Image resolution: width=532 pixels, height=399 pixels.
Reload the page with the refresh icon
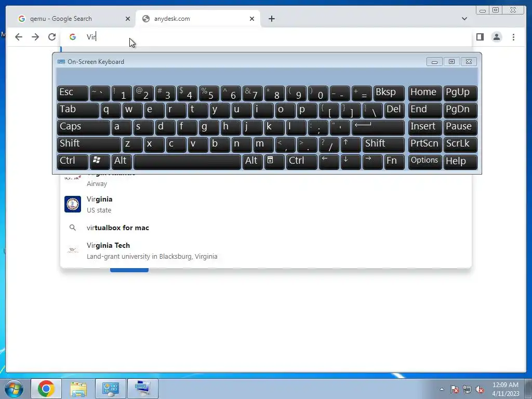[52, 37]
